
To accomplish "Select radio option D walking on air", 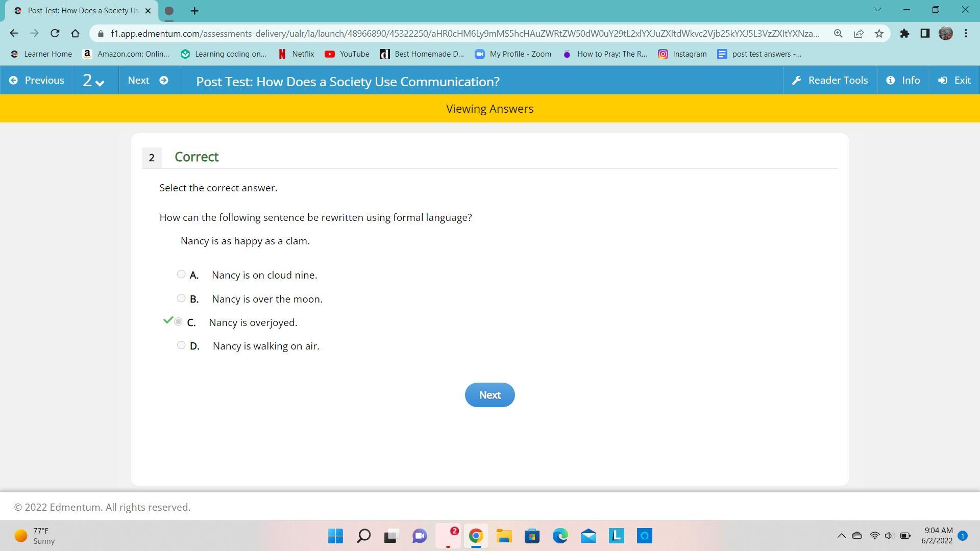I will click(181, 345).
